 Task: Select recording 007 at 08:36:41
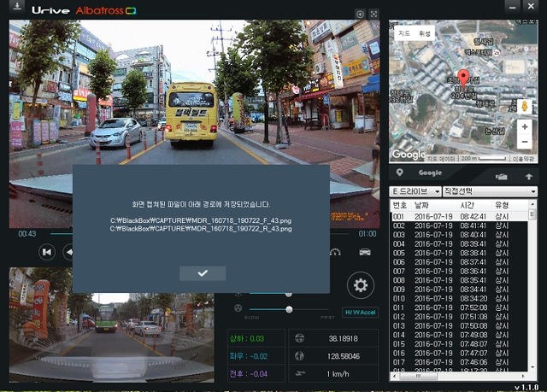(x=459, y=271)
